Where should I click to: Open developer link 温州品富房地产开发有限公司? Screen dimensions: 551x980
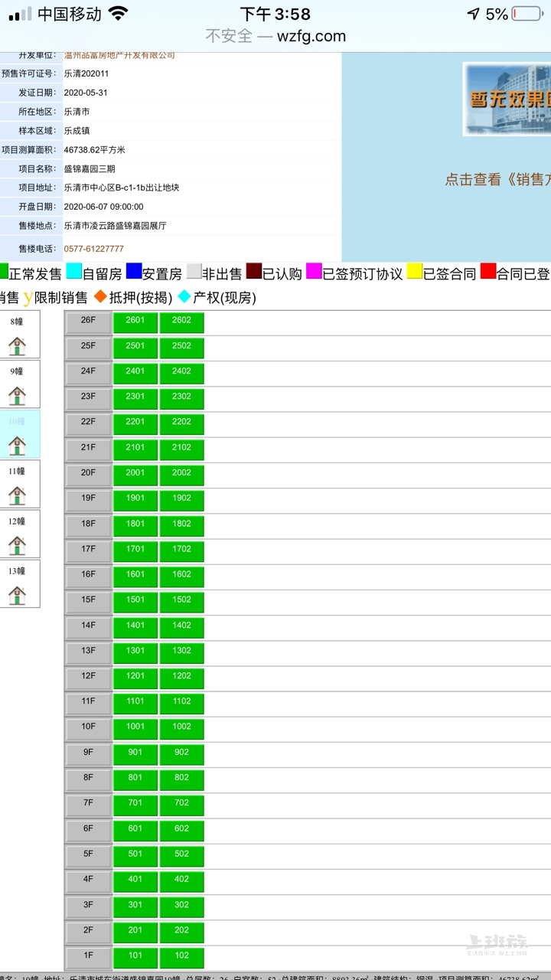point(119,55)
